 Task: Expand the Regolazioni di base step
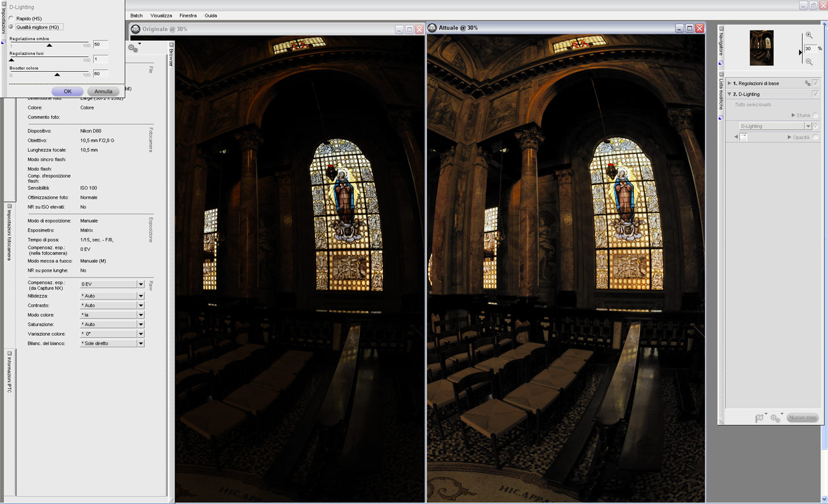pyautogui.click(x=730, y=83)
